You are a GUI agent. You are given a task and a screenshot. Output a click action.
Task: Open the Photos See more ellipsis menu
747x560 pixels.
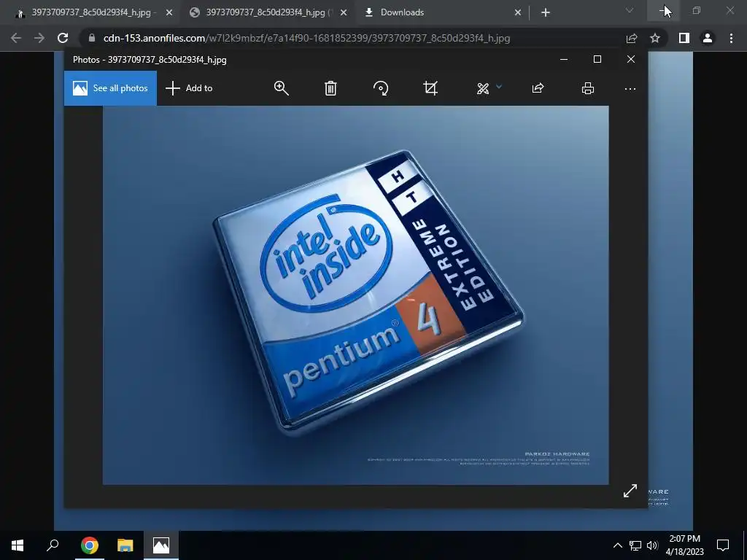pos(630,88)
